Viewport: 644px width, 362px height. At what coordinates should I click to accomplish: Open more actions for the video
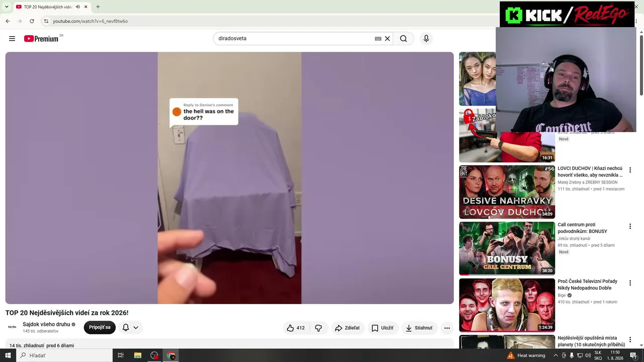click(447, 328)
